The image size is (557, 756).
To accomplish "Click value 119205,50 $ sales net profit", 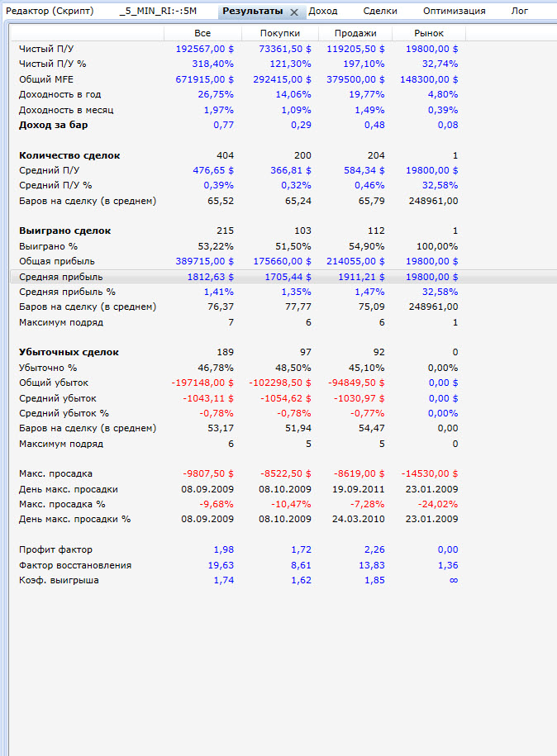I will pos(355,49).
